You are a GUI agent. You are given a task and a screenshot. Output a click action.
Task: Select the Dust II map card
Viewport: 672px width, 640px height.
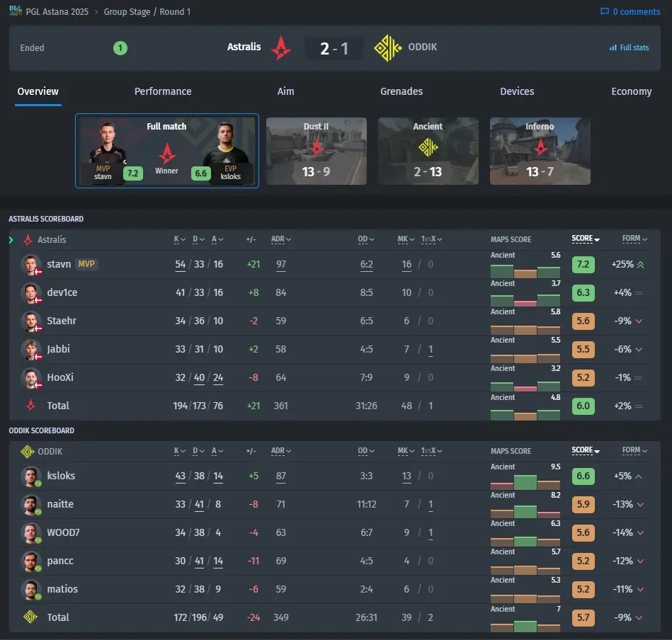point(317,152)
